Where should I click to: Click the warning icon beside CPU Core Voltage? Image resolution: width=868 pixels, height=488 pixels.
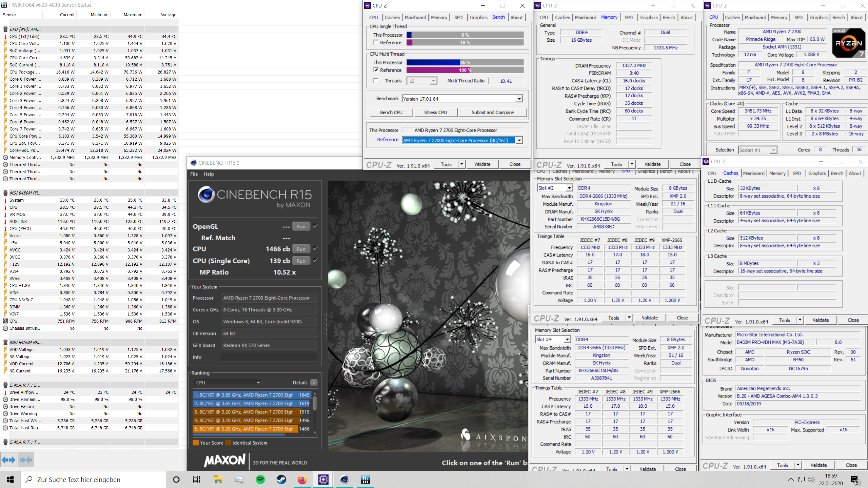[5, 43]
